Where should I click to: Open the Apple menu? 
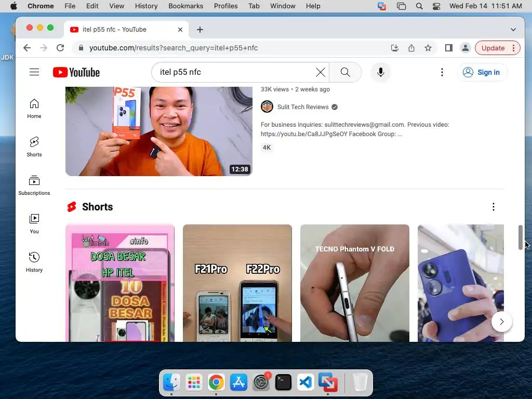(x=14, y=6)
